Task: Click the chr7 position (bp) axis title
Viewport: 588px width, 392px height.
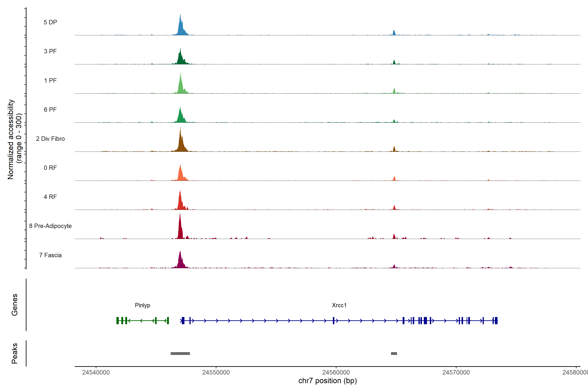Action: (327, 381)
